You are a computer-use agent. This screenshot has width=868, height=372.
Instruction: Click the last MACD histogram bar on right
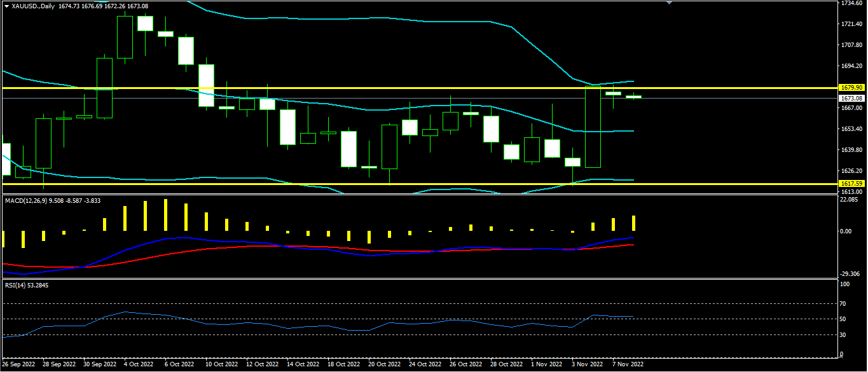pos(633,223)
